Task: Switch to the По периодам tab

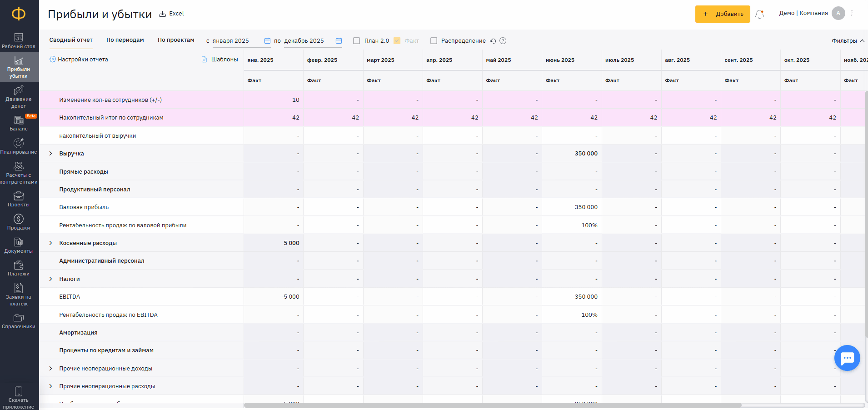Action: click(x=125, y=40)
